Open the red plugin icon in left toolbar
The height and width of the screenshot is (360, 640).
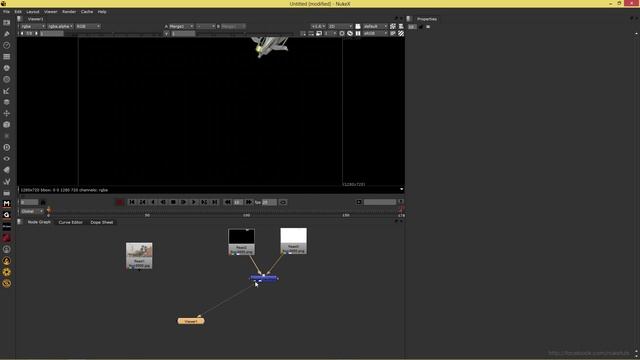[x=7, y=238]
